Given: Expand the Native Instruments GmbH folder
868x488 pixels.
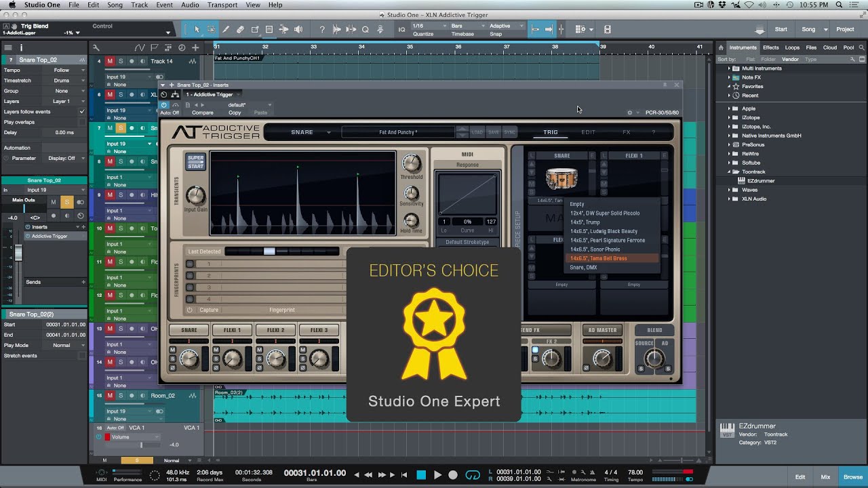Looking at the screenshot, I should [x=729, y=136].
